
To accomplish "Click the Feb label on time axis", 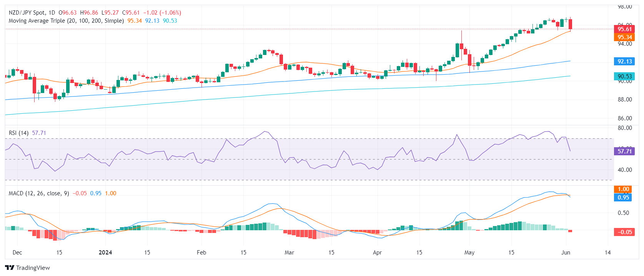I will click(201, 253).
